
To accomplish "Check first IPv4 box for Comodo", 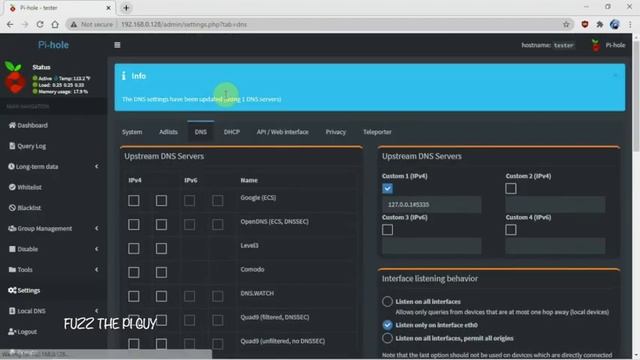I will [x=133, y=272].
